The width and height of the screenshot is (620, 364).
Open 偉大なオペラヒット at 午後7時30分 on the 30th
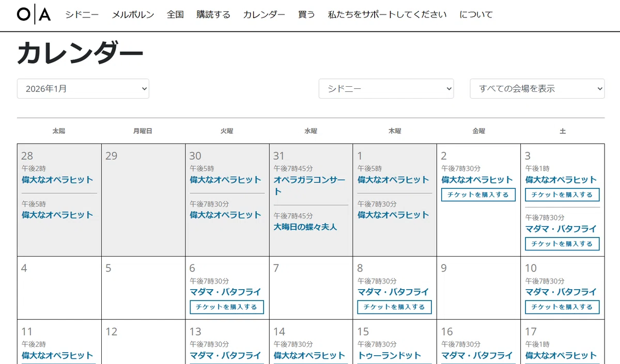(x=225, y=215)
